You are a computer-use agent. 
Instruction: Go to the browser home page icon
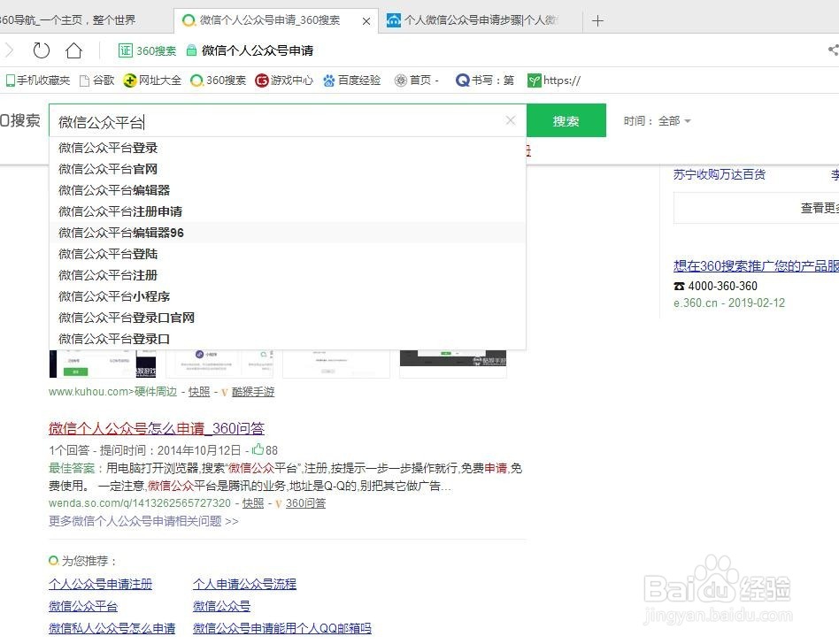point(73,50)
